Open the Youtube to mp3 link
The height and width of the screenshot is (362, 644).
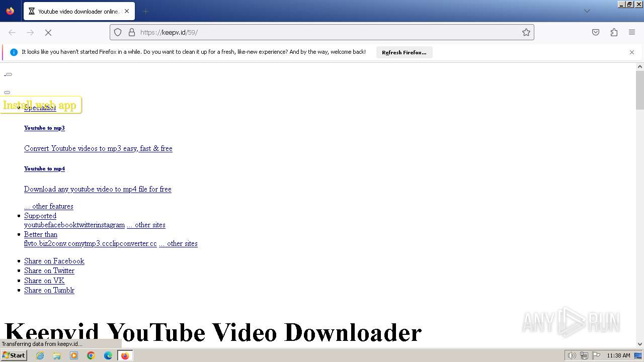[44, 128]
